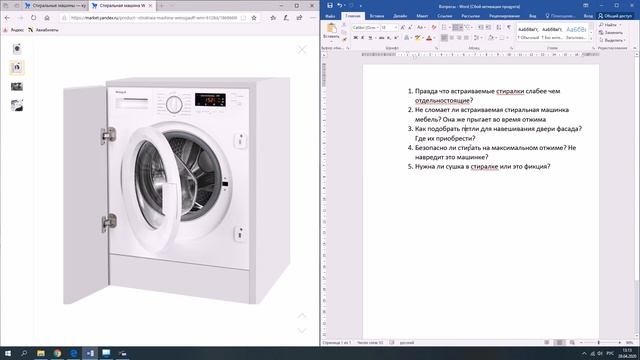The width and height of the screenshot is (640, 360).
Task: Toggle numbered list in Word ribbon
Action: click(456, 27)
